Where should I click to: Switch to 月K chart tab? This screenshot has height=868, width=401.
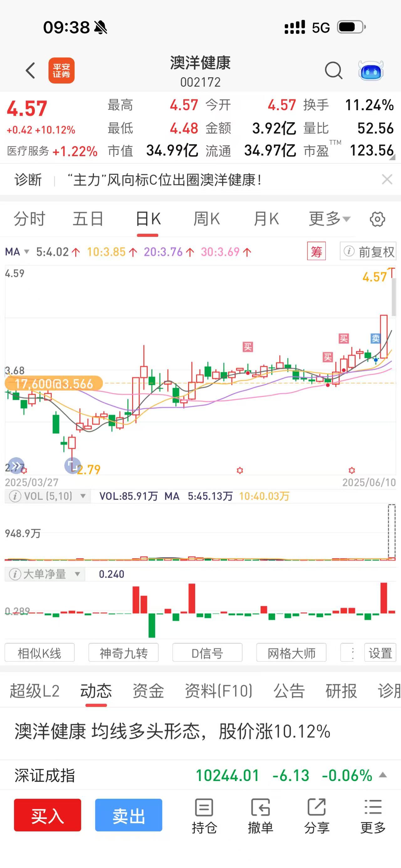point(266,219)
